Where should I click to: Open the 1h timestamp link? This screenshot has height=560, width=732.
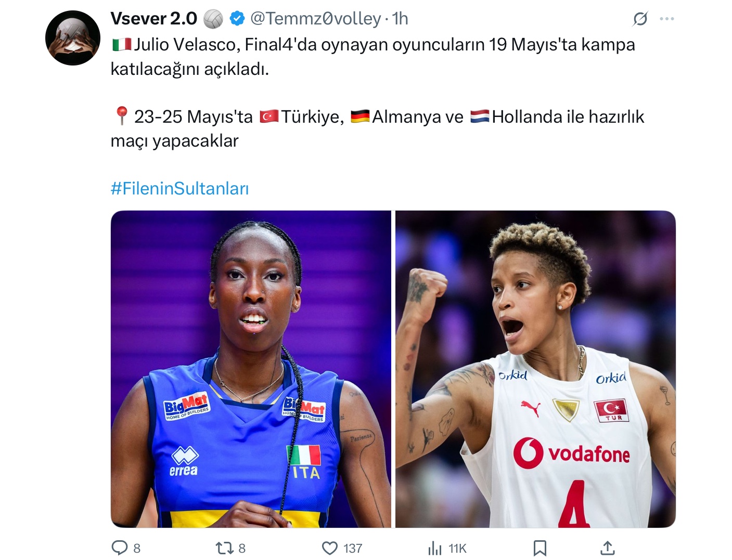[400, 19]
